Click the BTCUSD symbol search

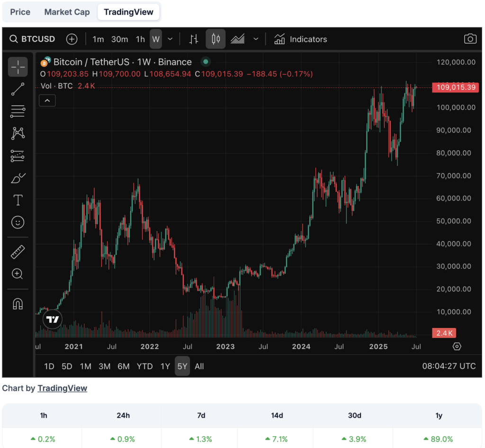coord(32,39)
